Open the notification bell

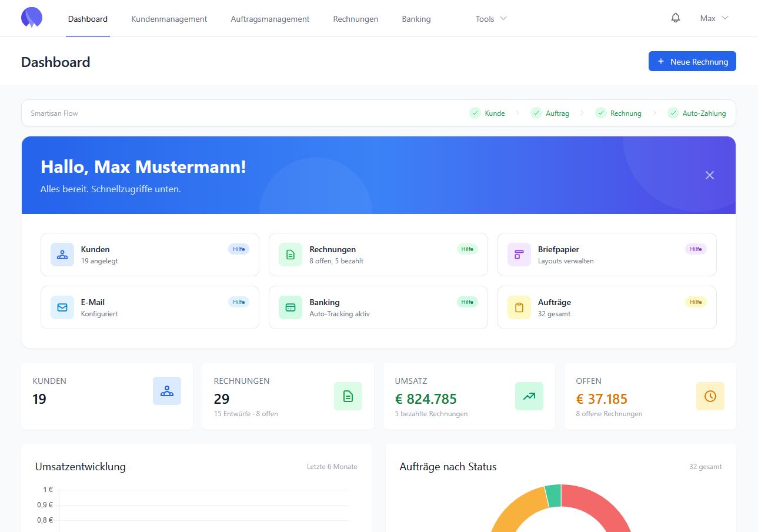coord(675,18)
